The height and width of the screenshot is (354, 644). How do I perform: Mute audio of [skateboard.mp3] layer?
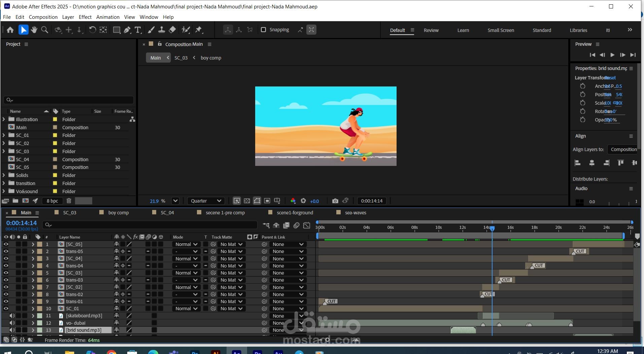tap(12, 316)
